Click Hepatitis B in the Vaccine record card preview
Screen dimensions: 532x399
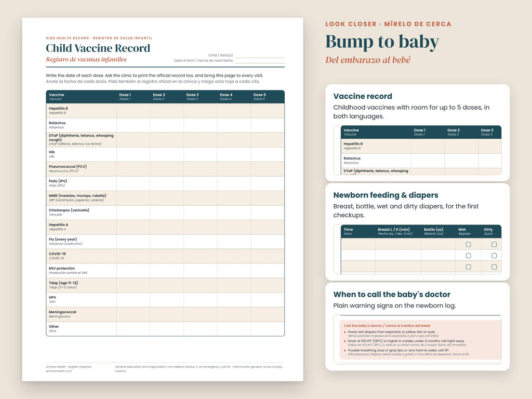coord(353,146)
